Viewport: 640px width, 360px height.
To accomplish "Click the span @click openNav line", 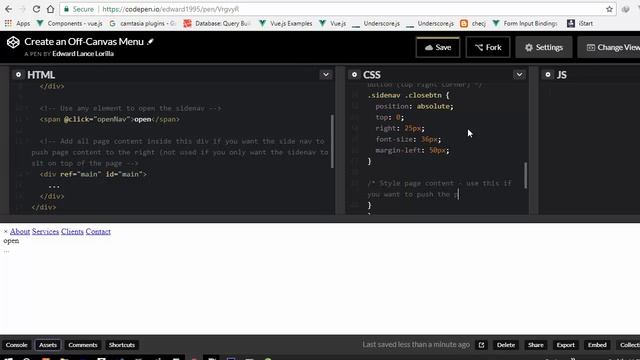I will pyautogui.click(x=109, y=120).
